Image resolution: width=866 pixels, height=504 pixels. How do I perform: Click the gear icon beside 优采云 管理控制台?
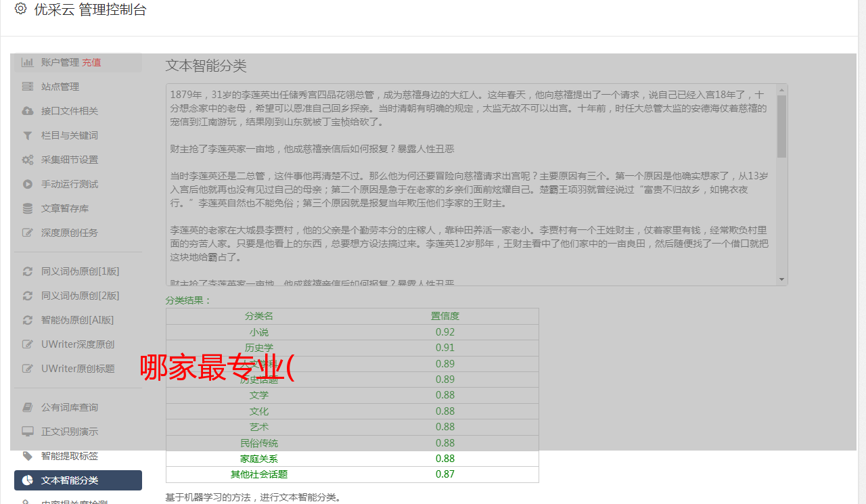coord(20,9)
